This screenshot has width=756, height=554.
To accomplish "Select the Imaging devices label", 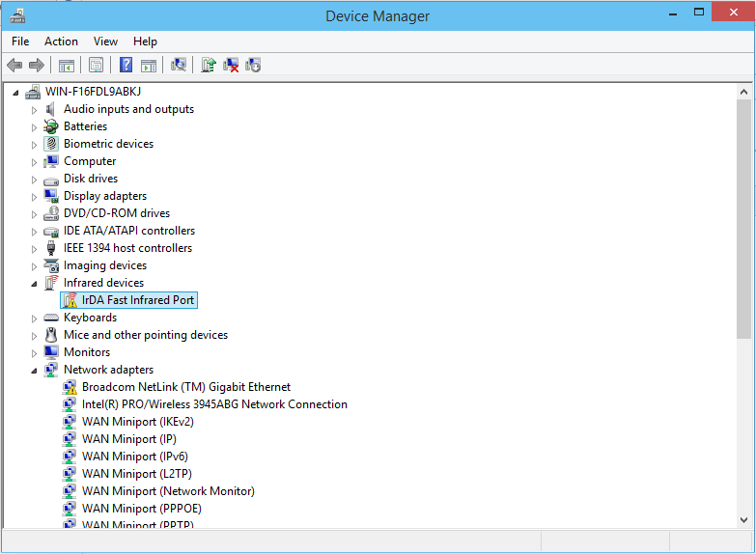I will coord(105,265).
